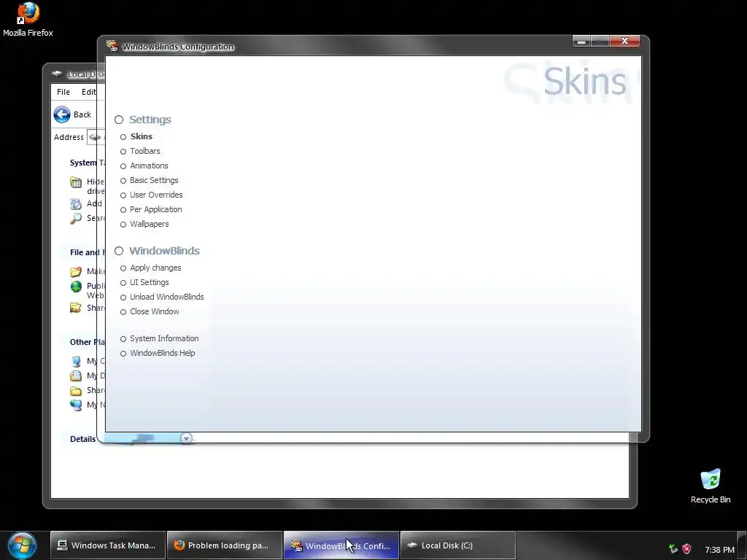Minimize the WindowBlinds Configuration window
The image size is (747, 560).
[x=581, y=42]
